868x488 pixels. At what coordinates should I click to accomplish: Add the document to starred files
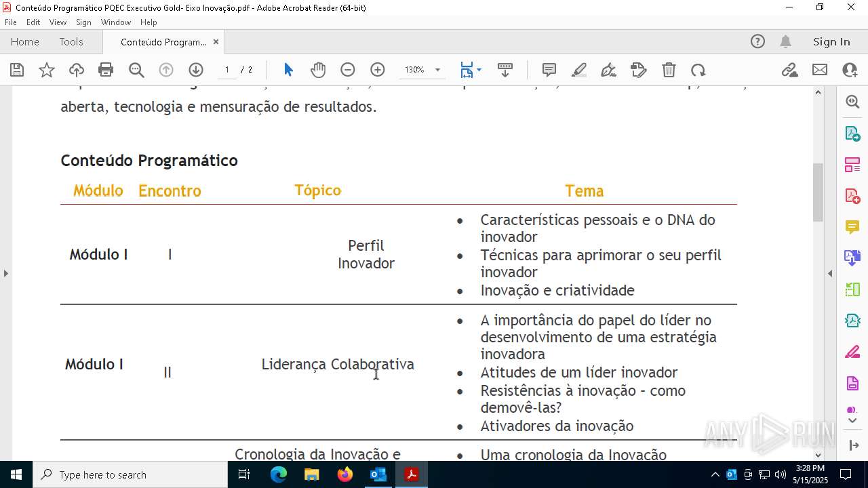tap(47, 70)
